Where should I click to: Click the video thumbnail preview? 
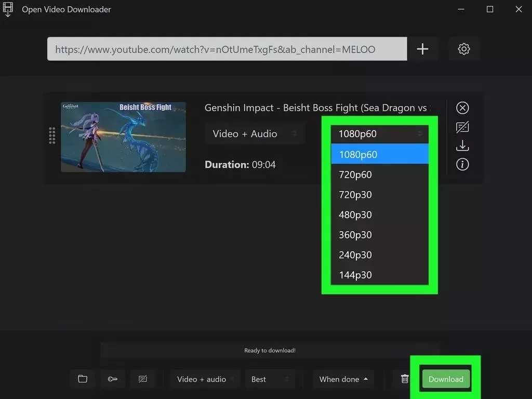[123, 136]
